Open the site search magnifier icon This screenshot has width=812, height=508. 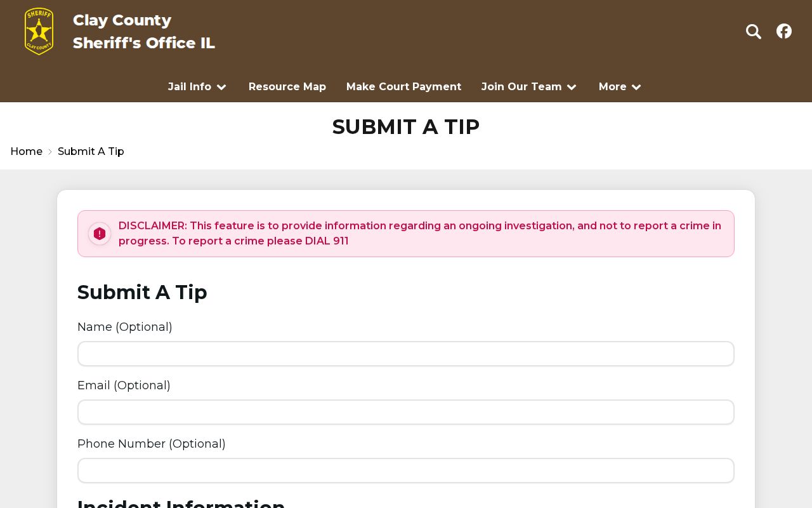(x=753, y=31)
